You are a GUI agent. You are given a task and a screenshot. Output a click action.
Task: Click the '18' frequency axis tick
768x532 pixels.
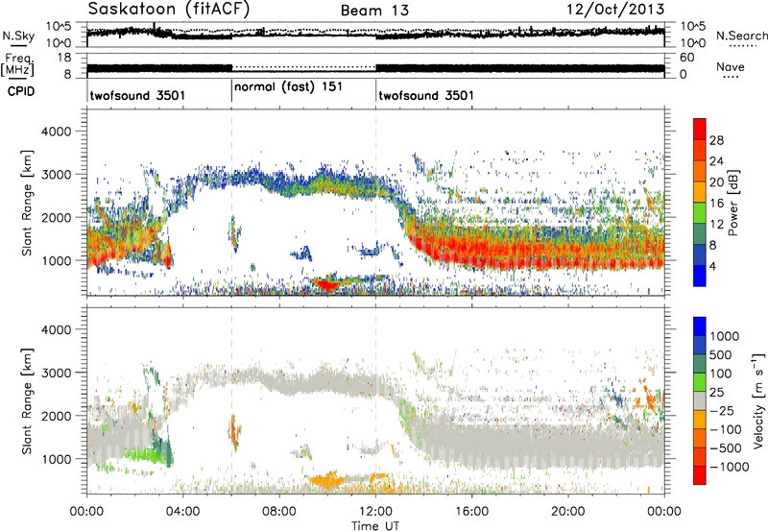(64, 58)
